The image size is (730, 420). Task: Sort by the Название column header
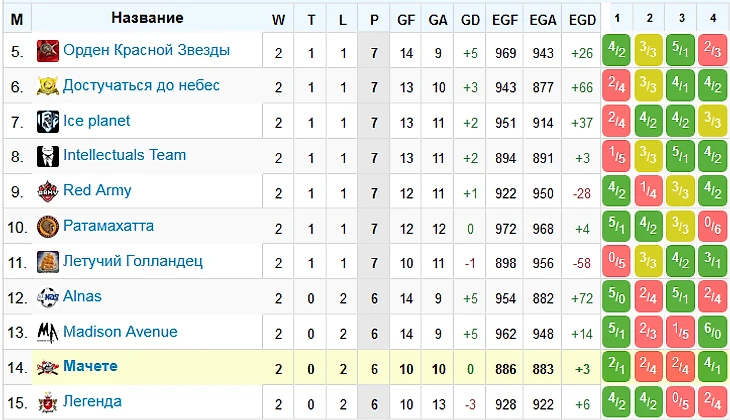tap(147, 18)
